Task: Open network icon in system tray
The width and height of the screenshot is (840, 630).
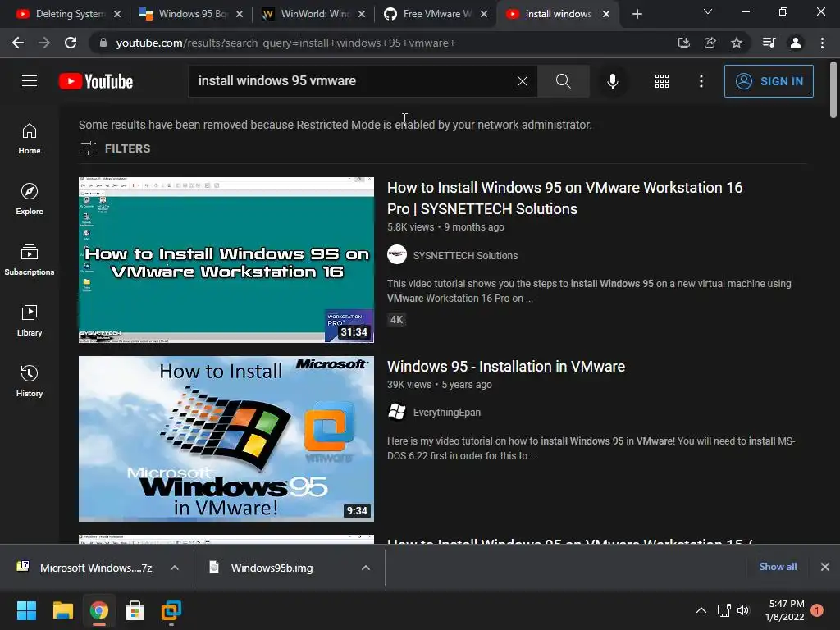Action: [724, 610]
